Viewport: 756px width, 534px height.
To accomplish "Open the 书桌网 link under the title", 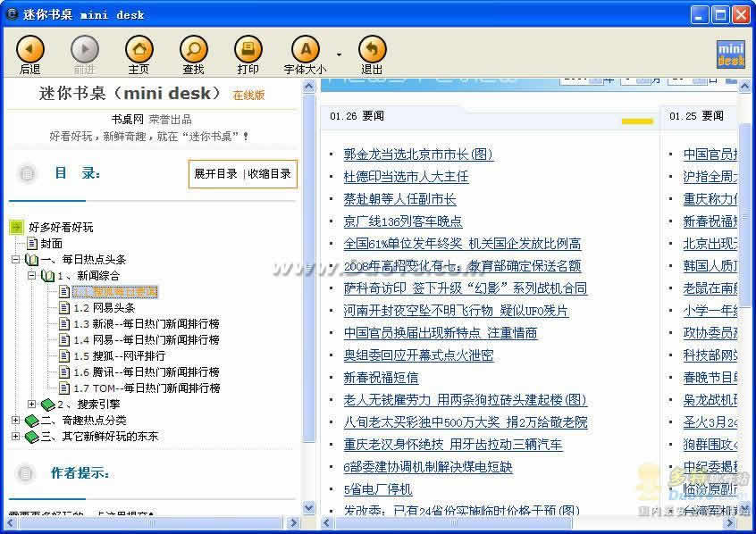I will [x=127, y=120].
